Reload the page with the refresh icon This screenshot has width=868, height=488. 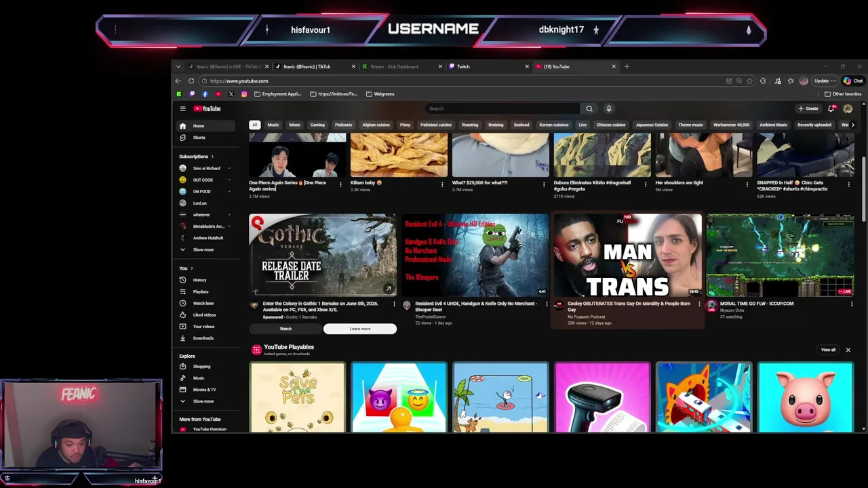click(191, 81)
